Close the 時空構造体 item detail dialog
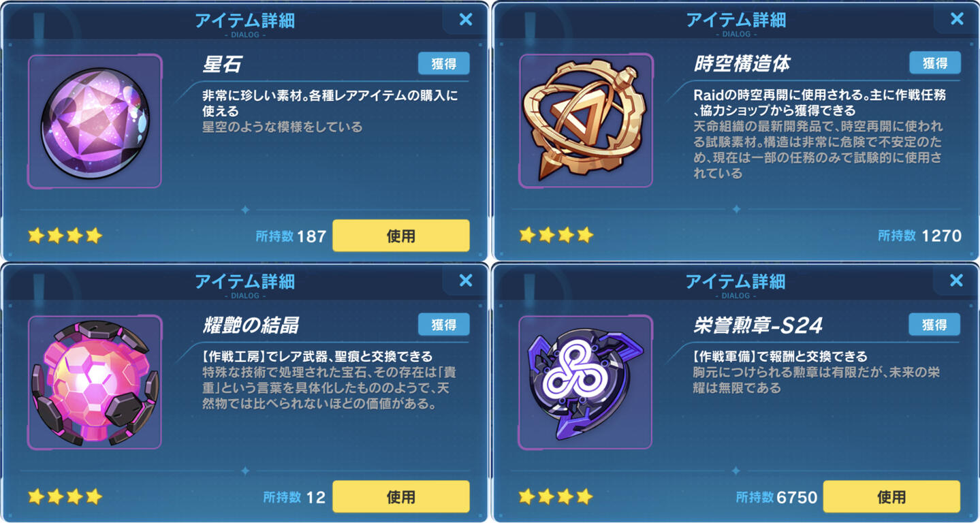 click(x=957, y=18)
